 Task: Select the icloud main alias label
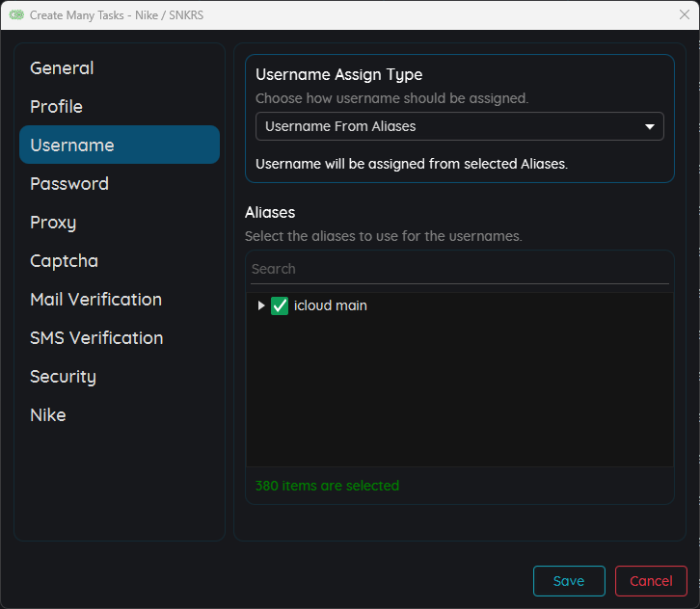click(x=330, y=305)
